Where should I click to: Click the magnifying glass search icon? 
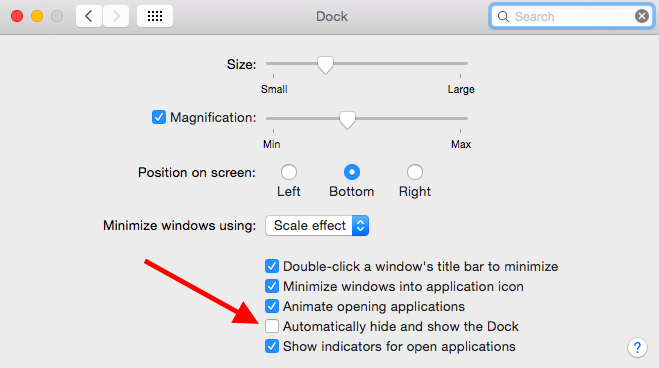tap(503, 16)
